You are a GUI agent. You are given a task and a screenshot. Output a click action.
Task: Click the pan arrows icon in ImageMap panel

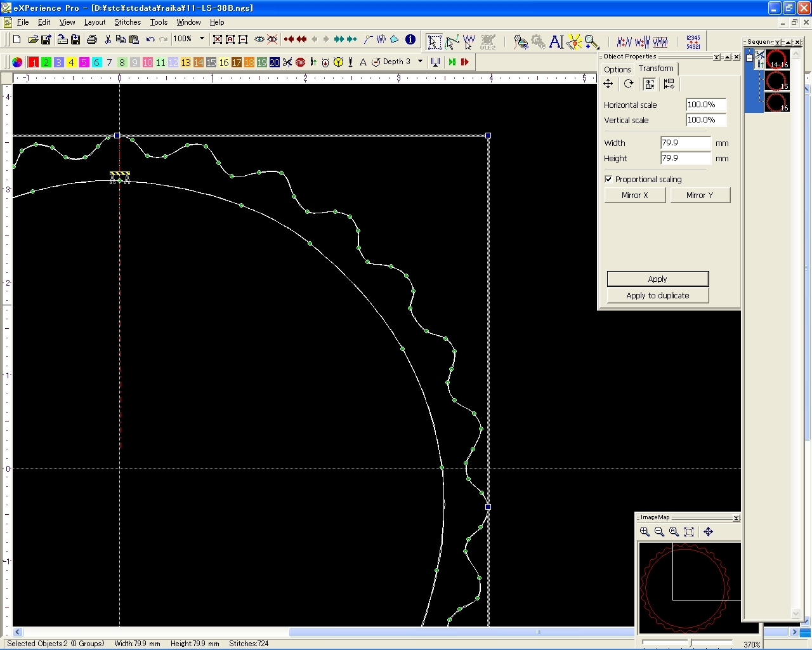coord(709,532)
